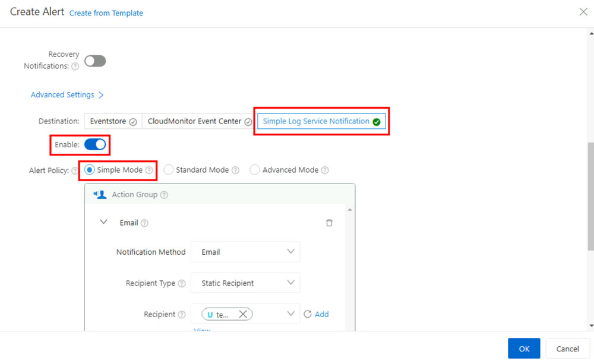Click the help icon next to Email header
The height and width of the screenshot is (364, 594).
146,223
